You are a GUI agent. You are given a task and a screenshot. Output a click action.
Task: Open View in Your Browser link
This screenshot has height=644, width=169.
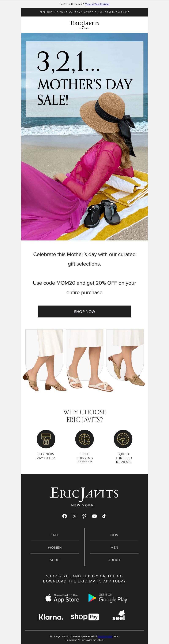97,4
